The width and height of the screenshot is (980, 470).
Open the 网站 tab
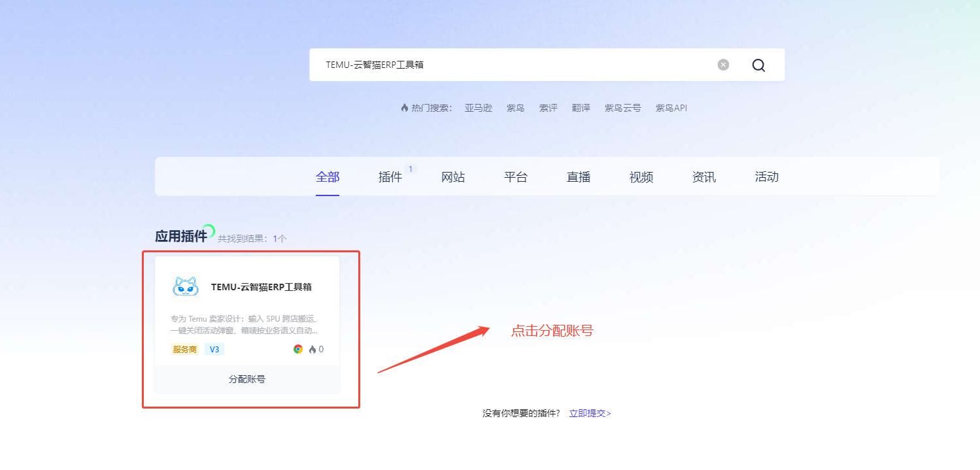pos(453,177)
